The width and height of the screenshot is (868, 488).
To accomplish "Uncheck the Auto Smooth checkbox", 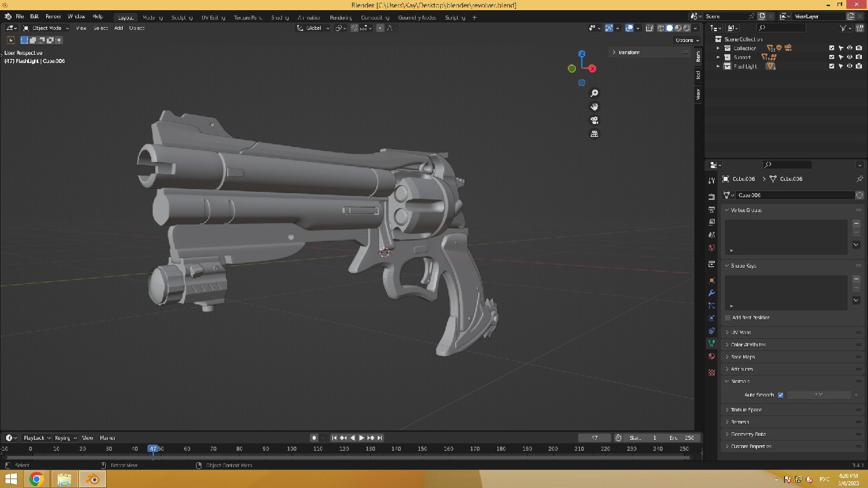I will (781, 394).
